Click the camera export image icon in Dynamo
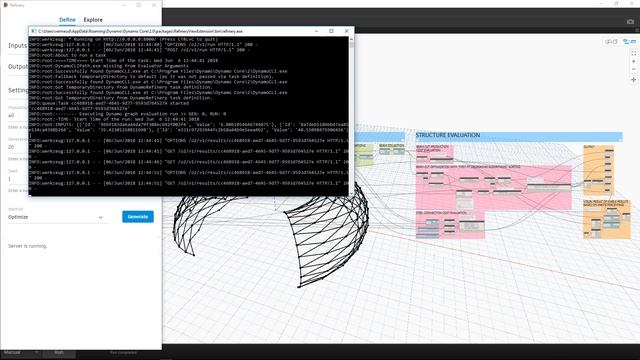Screen dimensions: 640x360 click(630, 22)
